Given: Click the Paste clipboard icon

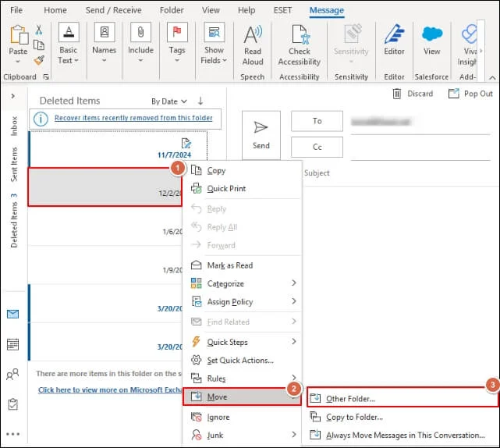Looking at the screenshot, I should click(18, 35).
